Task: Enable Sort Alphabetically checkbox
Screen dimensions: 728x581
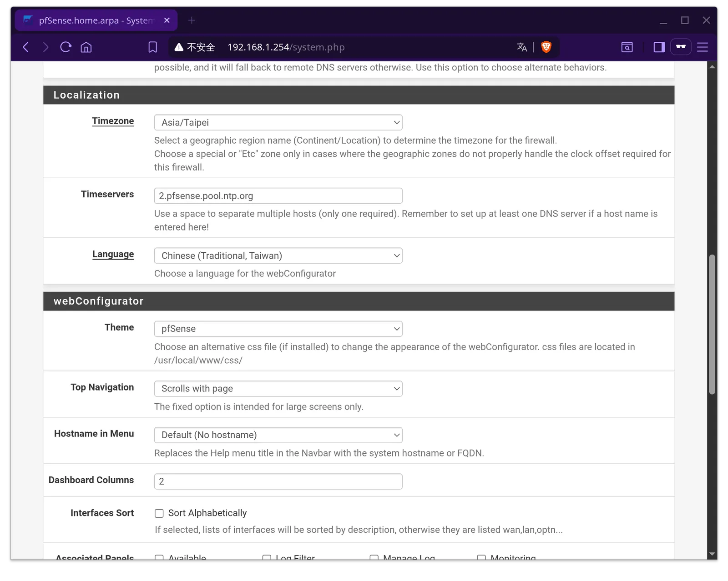Action: coord(159,513)
